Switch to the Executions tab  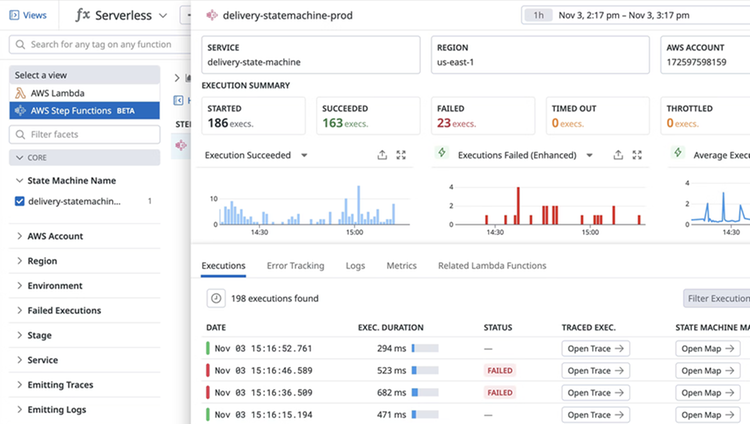[223, 266]
